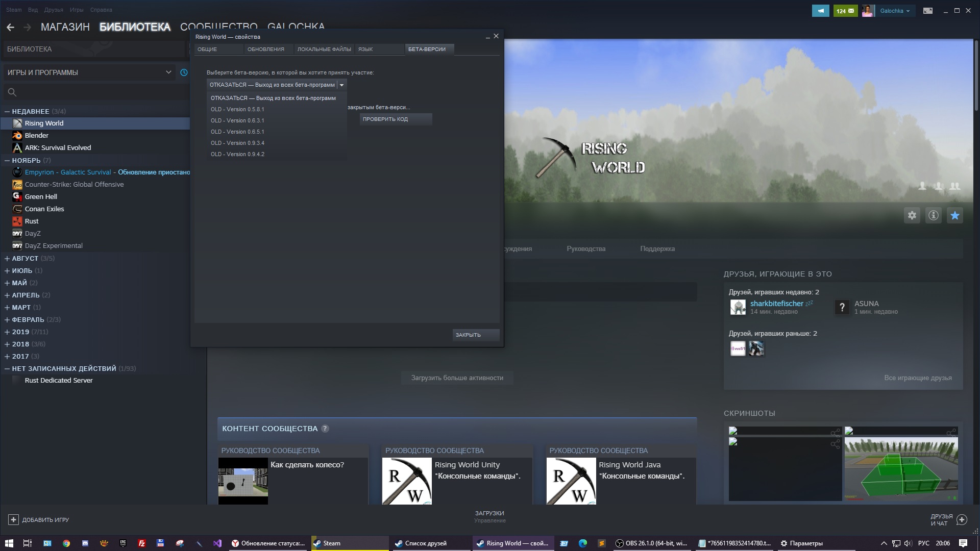Click the game info icon

(x=933, y=215)
